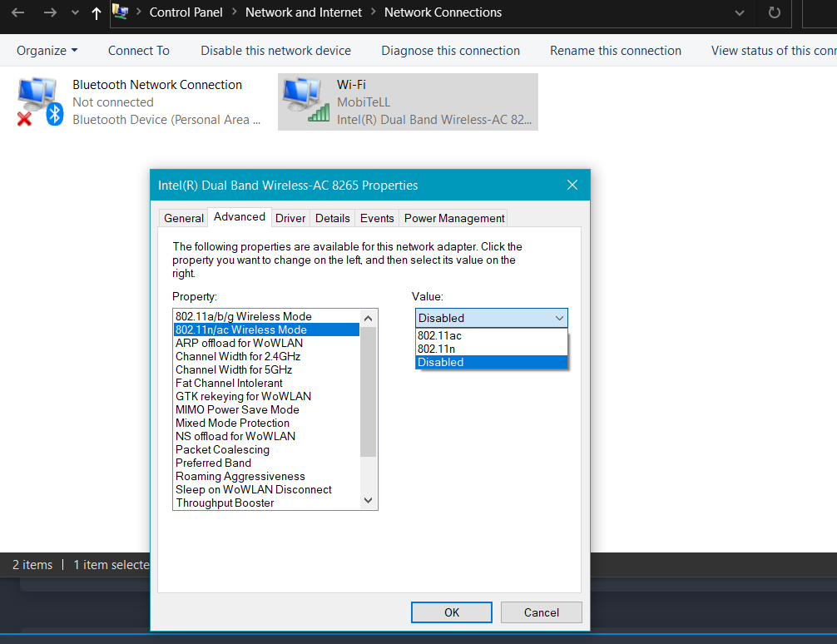Click the Control Panel icon in address bar

121,12
